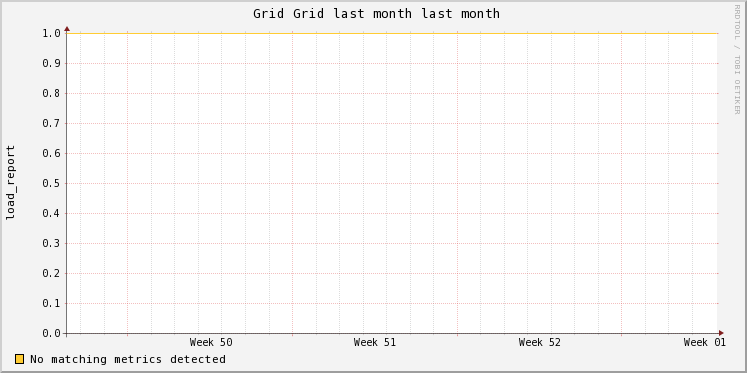747x373 pixels.
Task: Click the 'No matching metrics detected' legend text
Action: (128, 359)
